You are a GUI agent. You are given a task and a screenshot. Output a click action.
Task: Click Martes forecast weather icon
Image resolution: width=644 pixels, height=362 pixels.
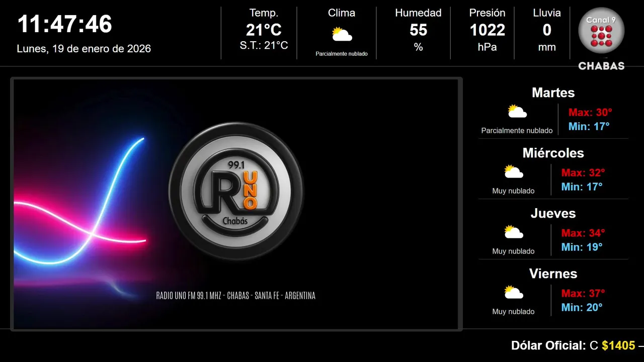(517, 111)
